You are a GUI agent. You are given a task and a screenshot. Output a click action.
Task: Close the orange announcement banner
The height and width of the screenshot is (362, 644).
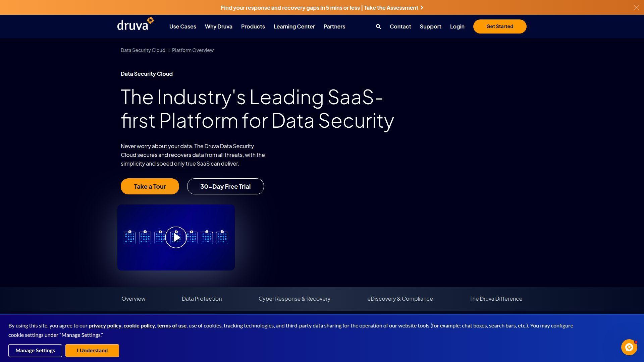point(636,7)
